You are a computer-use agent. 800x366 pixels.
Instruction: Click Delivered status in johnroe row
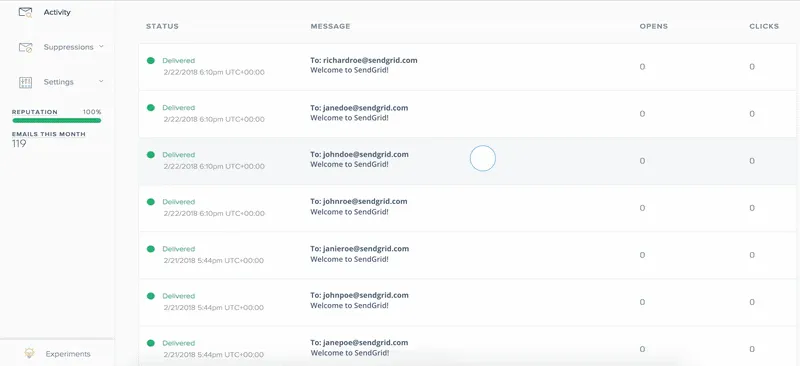coord(179,202)
